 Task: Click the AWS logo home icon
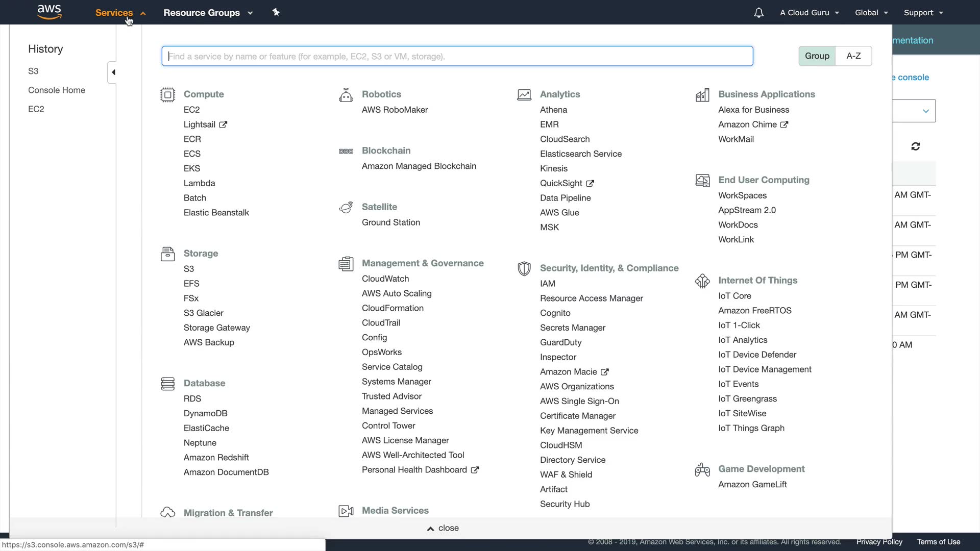coord(50,12)
